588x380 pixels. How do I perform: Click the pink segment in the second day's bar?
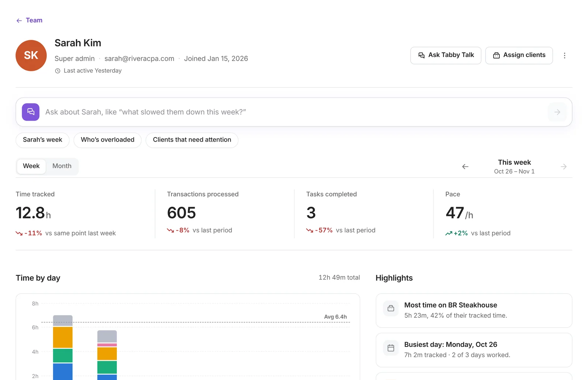coord(107,345)
